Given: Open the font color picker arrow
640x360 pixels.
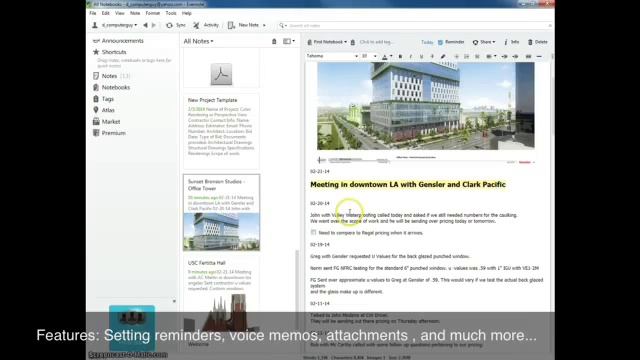Looking at the screenshot, I should [x=391, y=57].
